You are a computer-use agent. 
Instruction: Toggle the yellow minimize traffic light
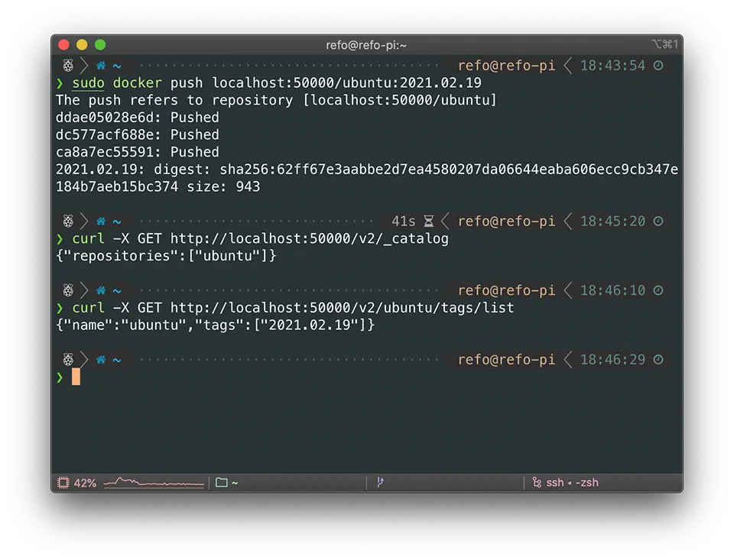point(82,44)
